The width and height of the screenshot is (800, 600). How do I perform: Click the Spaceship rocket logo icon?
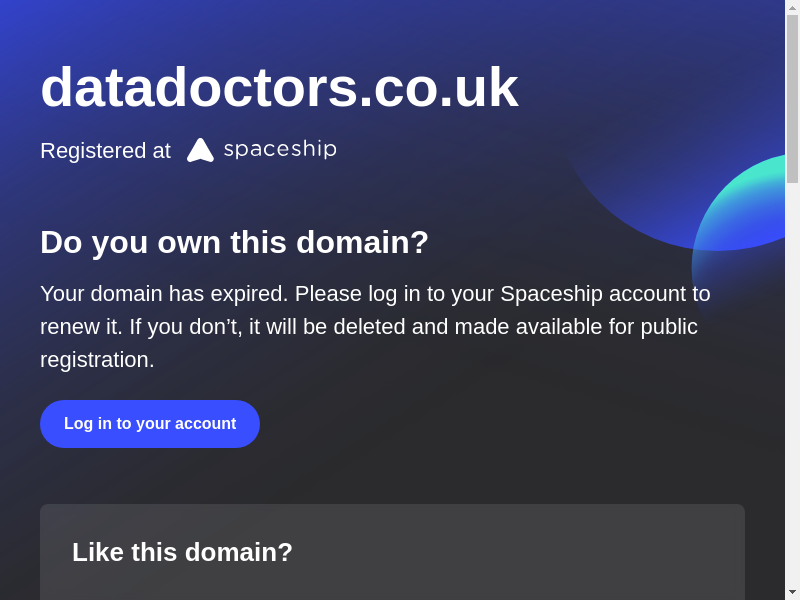coord(200,150)
